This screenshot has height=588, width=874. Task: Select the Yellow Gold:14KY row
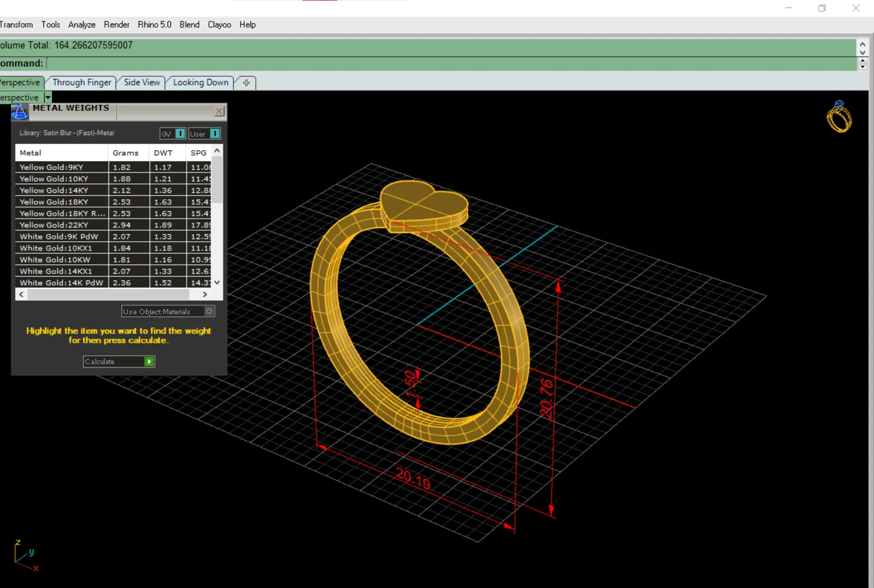pos(114,190)
